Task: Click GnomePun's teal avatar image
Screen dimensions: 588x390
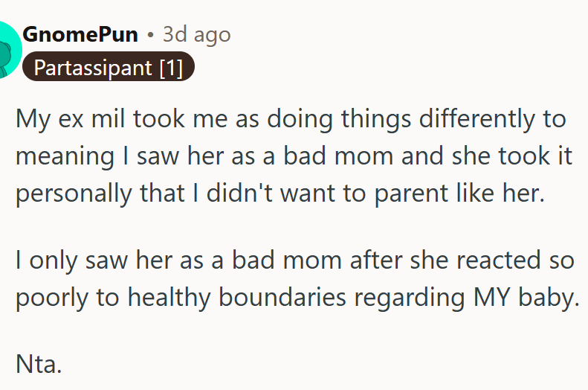Action: 7,49
